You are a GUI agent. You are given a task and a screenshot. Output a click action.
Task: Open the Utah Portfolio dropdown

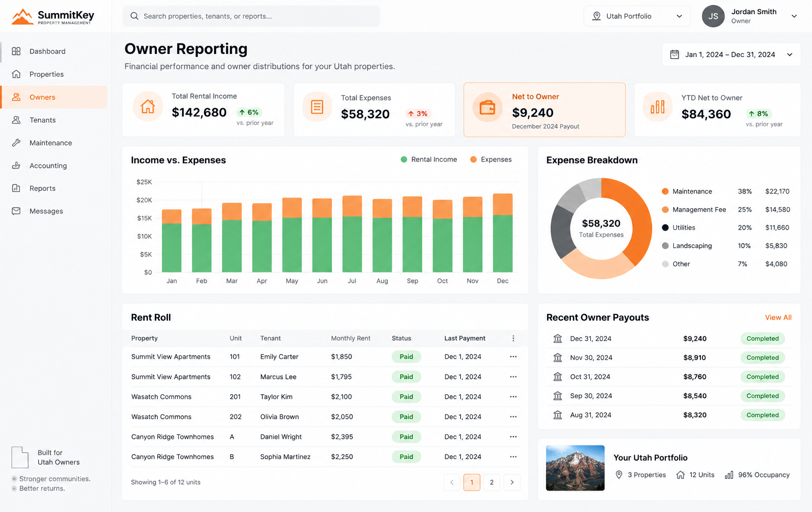(637, 16)
